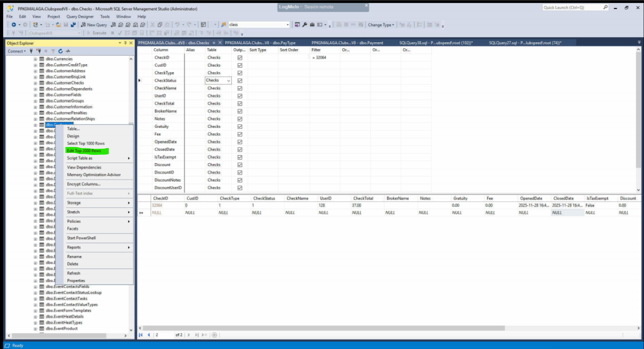Switch to the dbo.Payment tab
Viewport: 644px width, 349px height.
pyautogui.click(x=347, y=43)
